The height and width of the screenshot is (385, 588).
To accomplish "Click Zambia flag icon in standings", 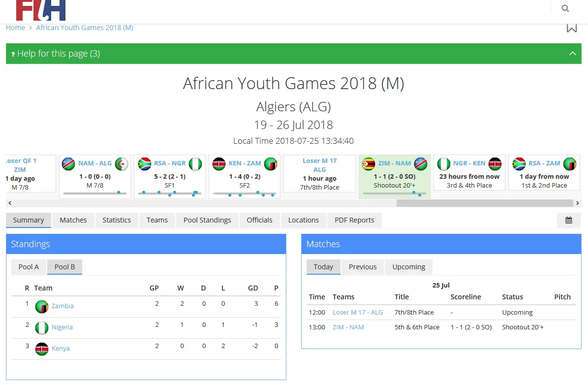I will 42,307.
